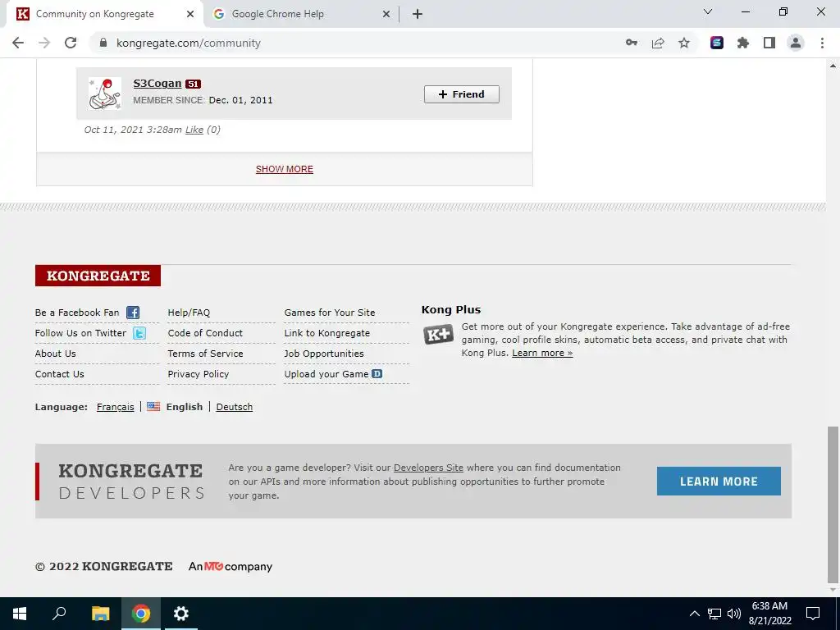
Task: Select the Community on Kongregate tab
Action: [104, 14]
